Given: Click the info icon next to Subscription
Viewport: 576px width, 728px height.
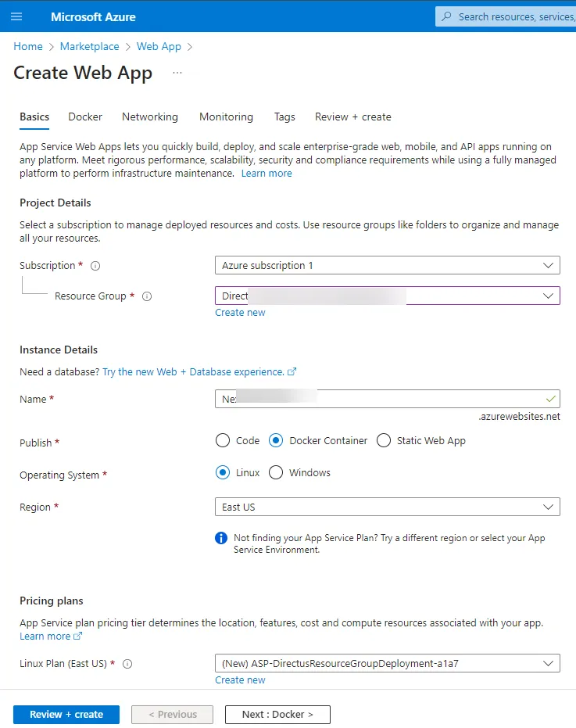Looking at the screenshot, I should (x=95, y=265).
